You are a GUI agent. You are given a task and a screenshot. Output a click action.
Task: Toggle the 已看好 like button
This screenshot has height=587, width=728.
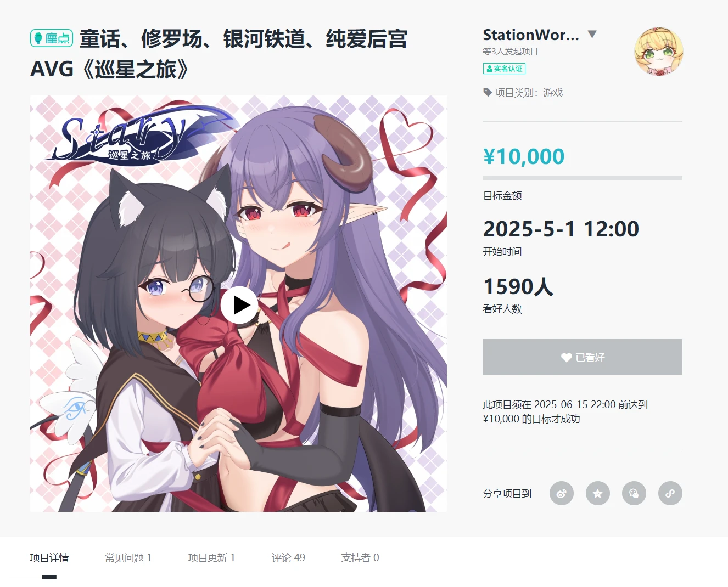[583, 357]
